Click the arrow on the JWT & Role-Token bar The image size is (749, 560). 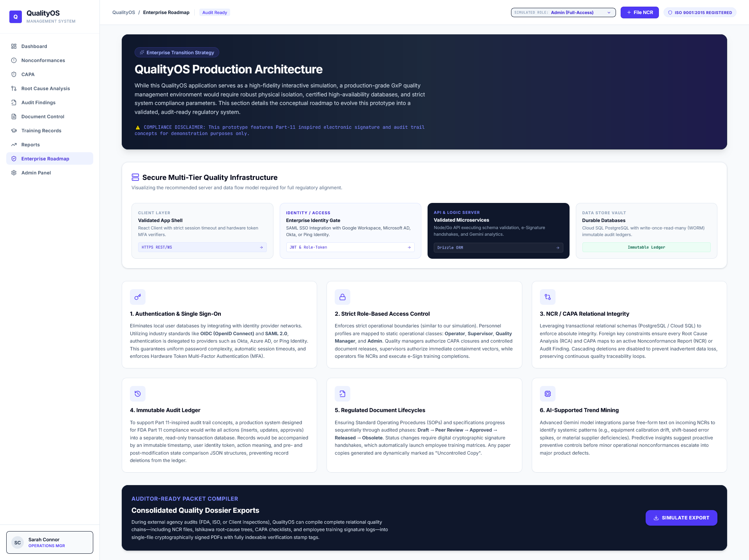point(409,247)
